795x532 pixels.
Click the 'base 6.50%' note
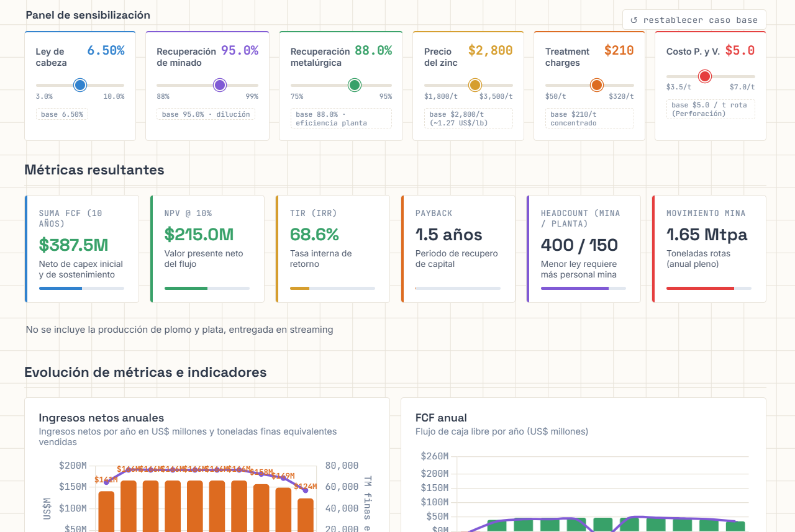tap(62, 114)
